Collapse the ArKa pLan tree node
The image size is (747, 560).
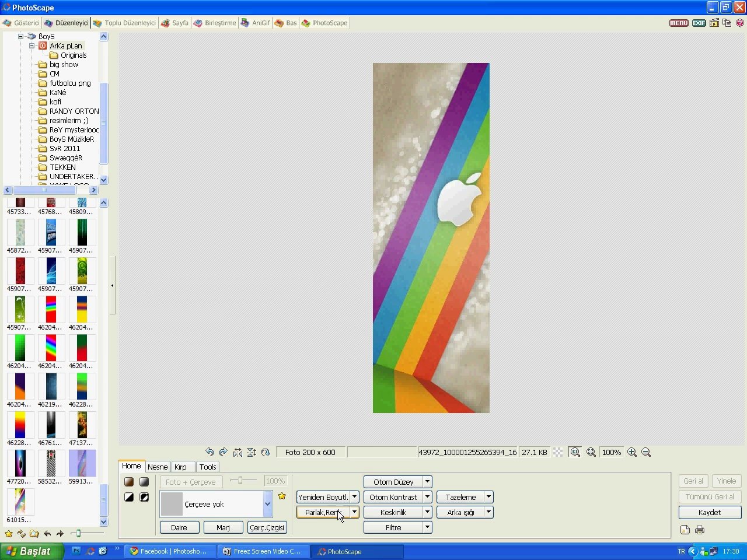coord(32,45)
